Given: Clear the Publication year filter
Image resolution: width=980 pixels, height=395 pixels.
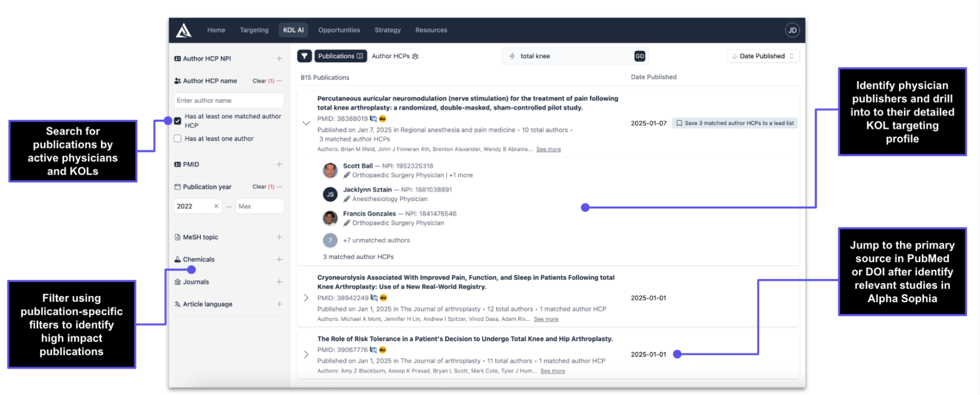Looking at the screenshot, I should pyautogui.click(x=263, y=187).
